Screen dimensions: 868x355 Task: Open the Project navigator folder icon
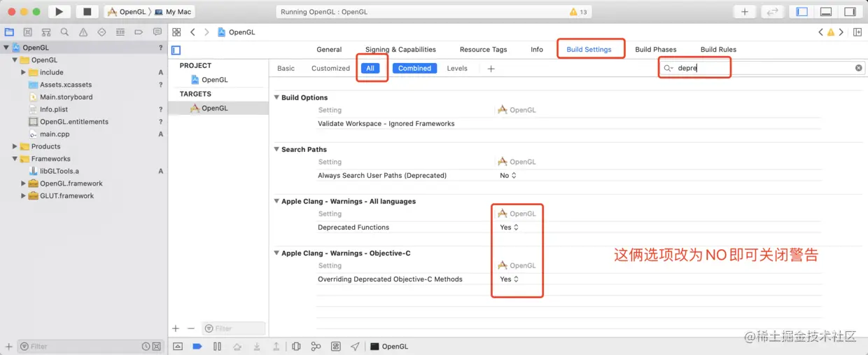(x=9, y=32)
